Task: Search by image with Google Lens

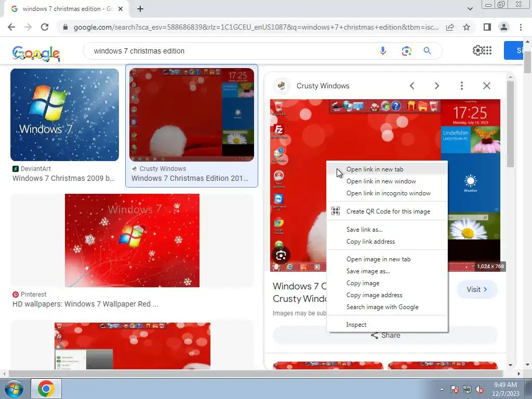Action: tap(406, 51)
